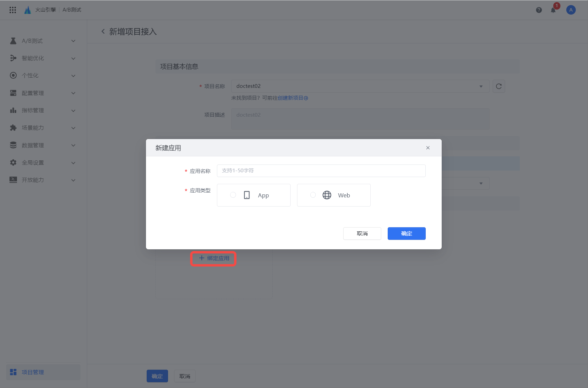
Task: Click the 全局设置 menu label
Action: tap(33, 162)
